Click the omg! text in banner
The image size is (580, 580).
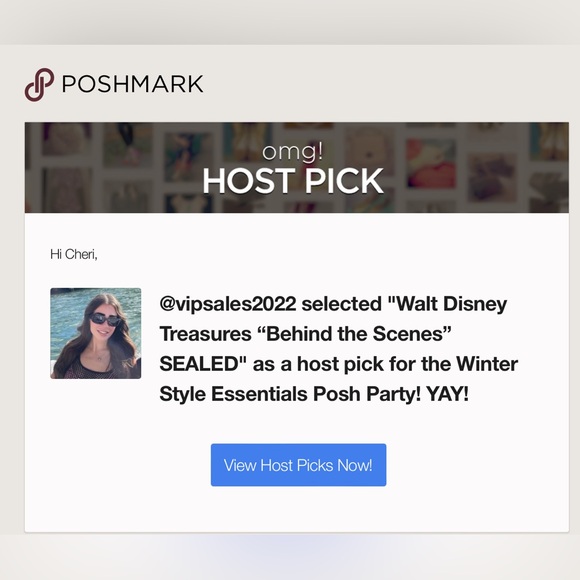(293, 152)
